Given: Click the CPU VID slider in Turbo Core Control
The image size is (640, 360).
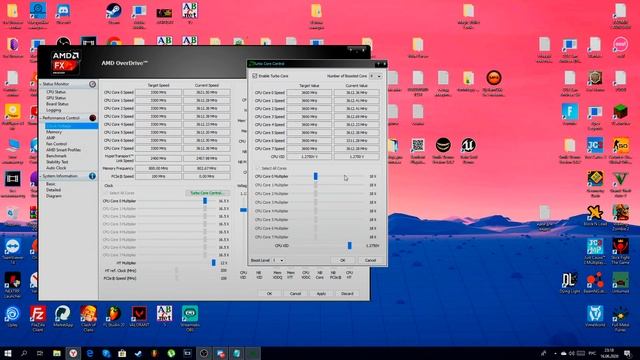Looking at the screenshot, I should 349,246.
